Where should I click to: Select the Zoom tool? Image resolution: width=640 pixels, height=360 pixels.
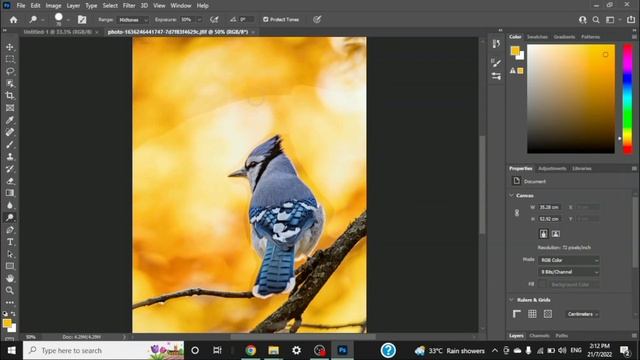[10, 291]
